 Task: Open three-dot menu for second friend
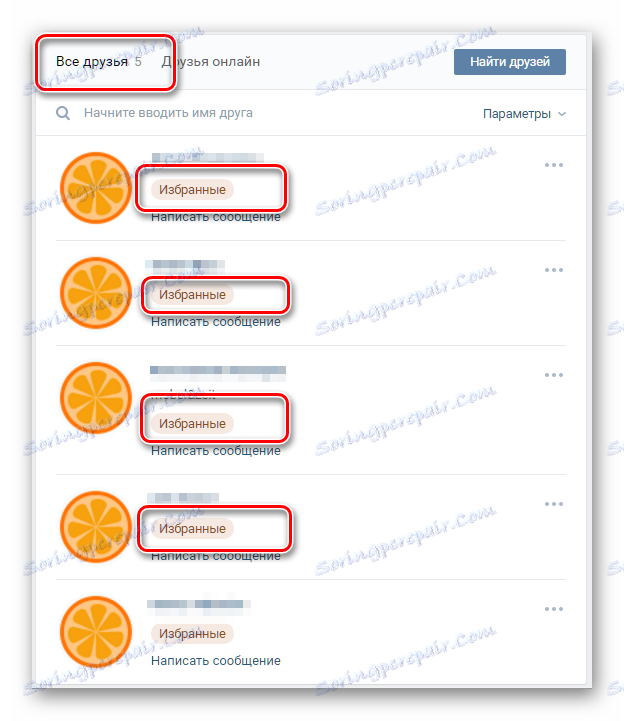pyautogui.click(x=554, y=270)
